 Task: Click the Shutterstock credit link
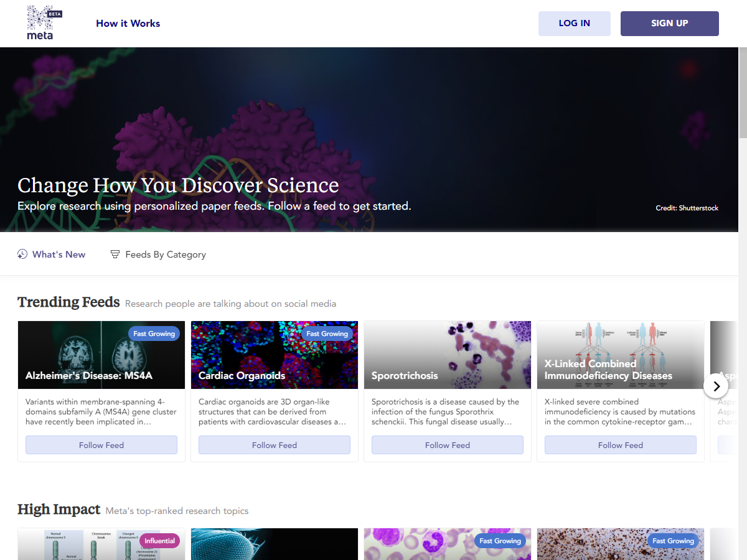click(698, 208)
